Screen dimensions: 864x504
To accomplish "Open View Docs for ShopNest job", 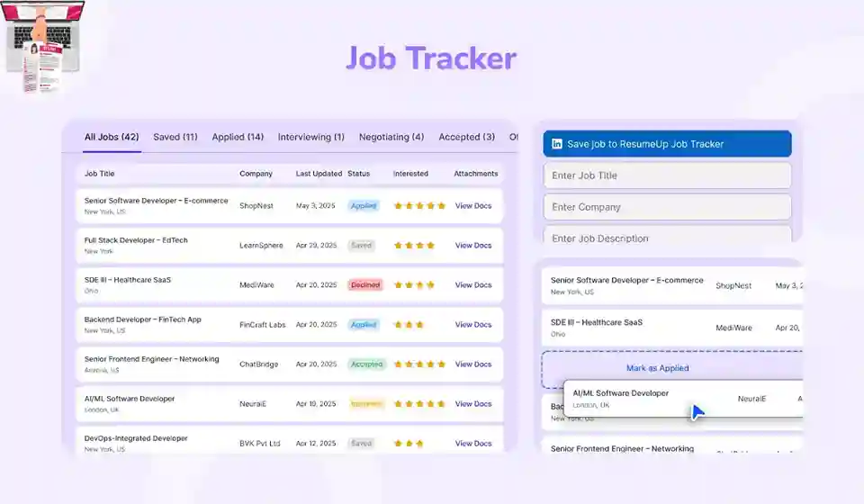I will click(472, 205).
